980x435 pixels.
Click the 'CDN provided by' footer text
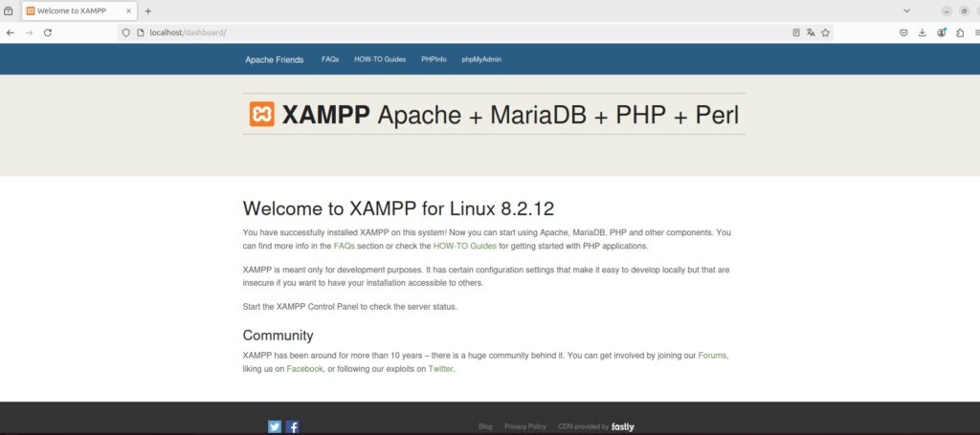pyautogui.click(x=583, y=427)
